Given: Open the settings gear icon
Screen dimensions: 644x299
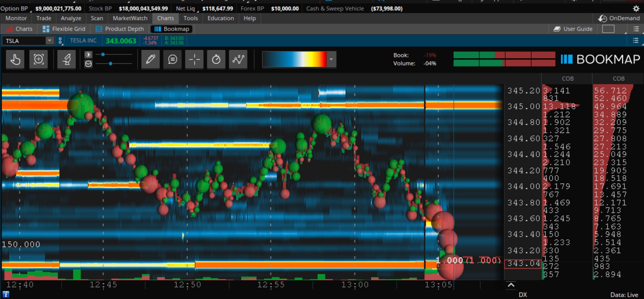Looking at the screenshot, I should [636, 8].
